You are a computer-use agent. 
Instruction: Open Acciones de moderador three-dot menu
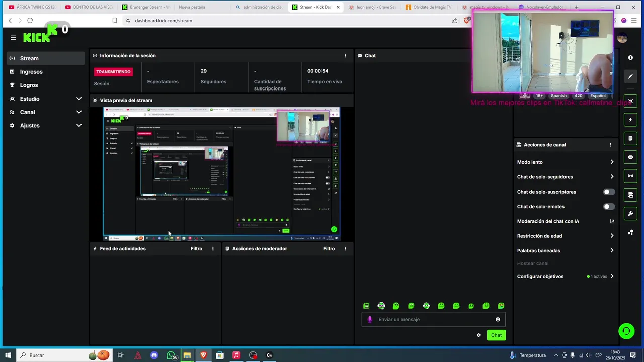point(345,249)
